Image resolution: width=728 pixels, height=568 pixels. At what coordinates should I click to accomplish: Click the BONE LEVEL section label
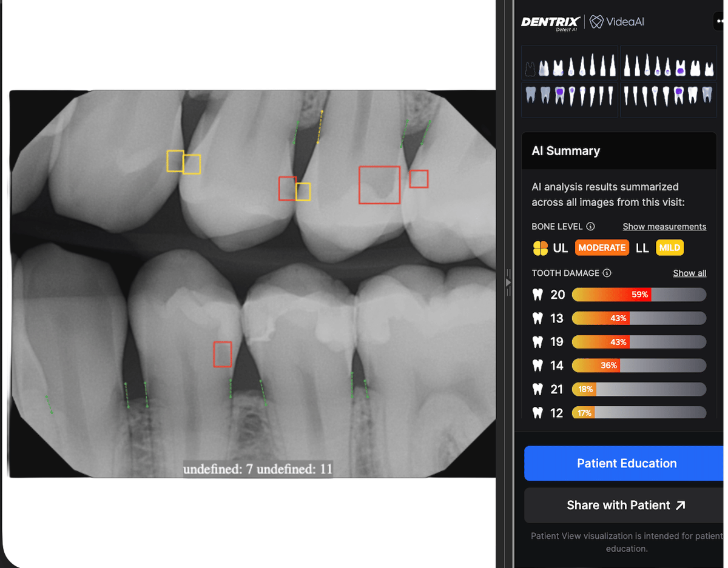tap(557, 226)
